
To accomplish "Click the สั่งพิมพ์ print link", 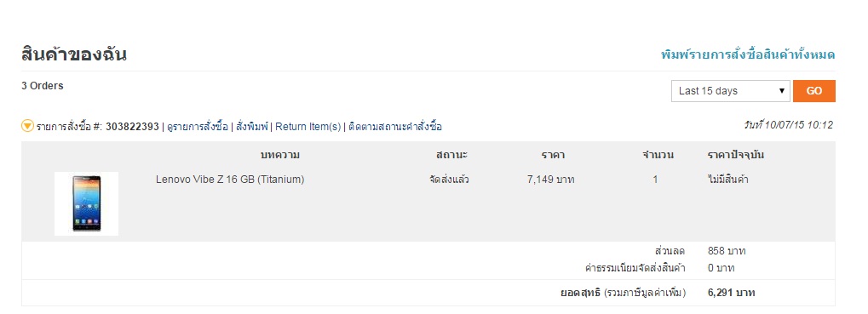I will [252, 127].
